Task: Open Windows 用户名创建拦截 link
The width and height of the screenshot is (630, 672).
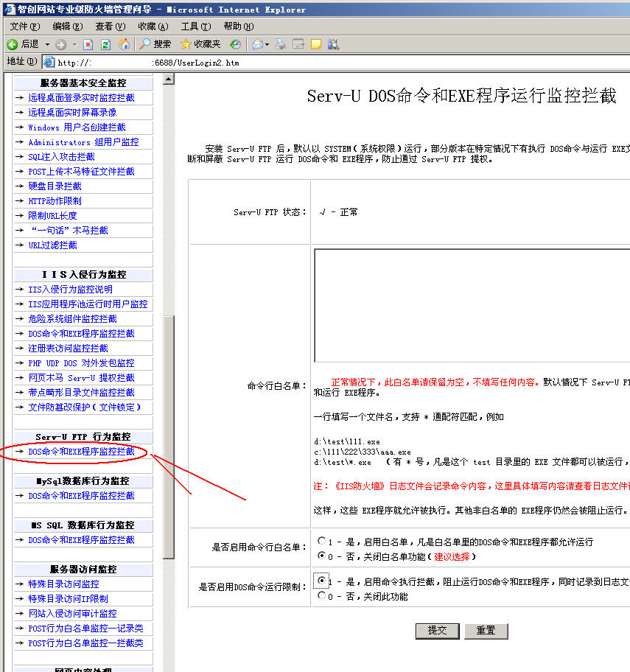Action: [x=77, y=127]
